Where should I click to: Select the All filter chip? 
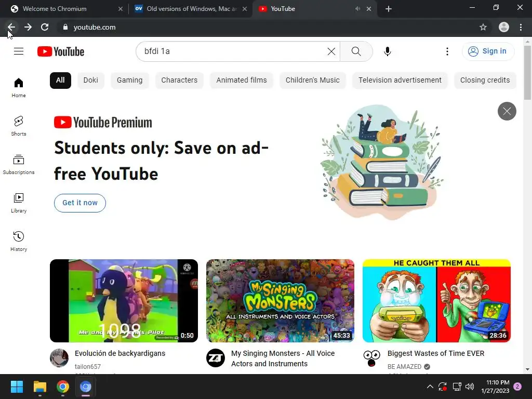coord(60,81)
